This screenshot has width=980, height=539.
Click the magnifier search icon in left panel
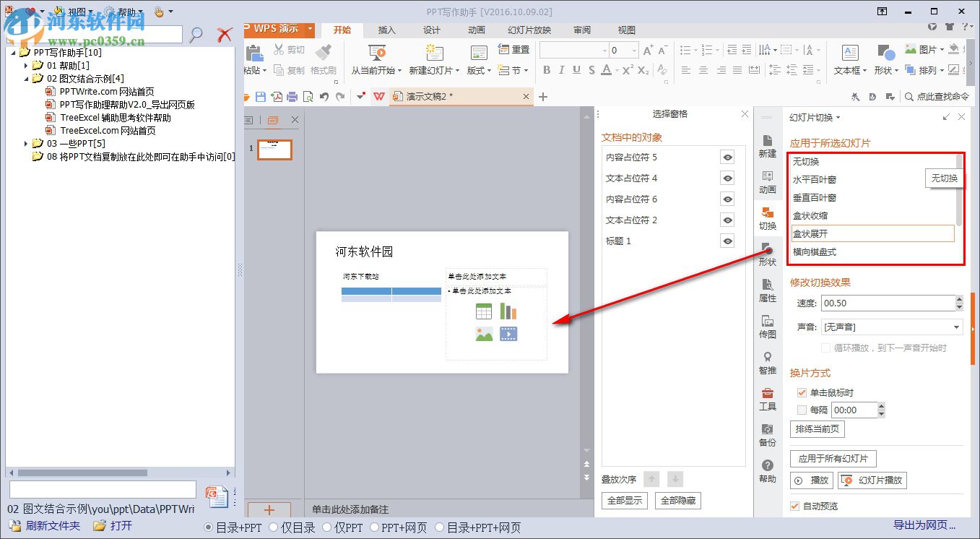coord(196,34)
